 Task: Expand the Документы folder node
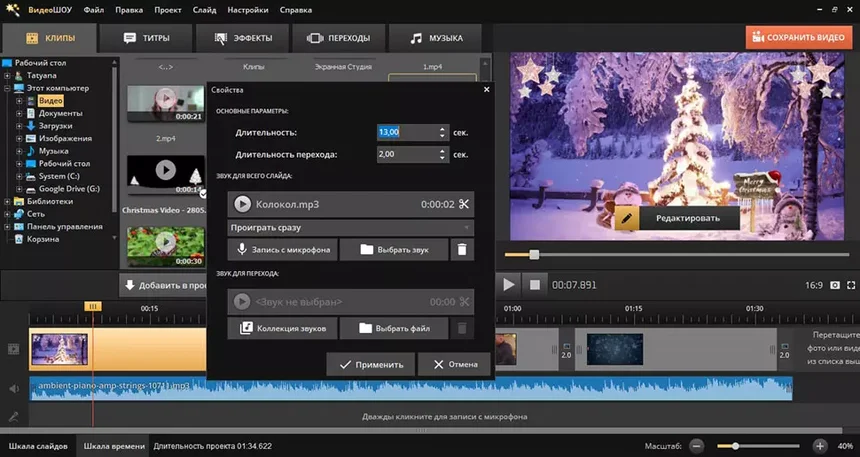click(19, 114)
